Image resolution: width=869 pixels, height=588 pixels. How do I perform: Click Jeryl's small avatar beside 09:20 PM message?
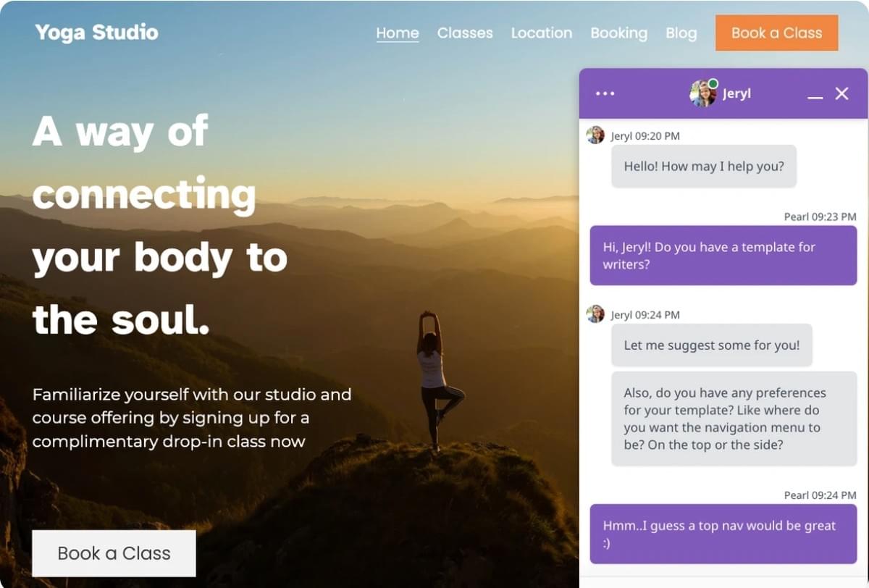[x=595, y=135]
